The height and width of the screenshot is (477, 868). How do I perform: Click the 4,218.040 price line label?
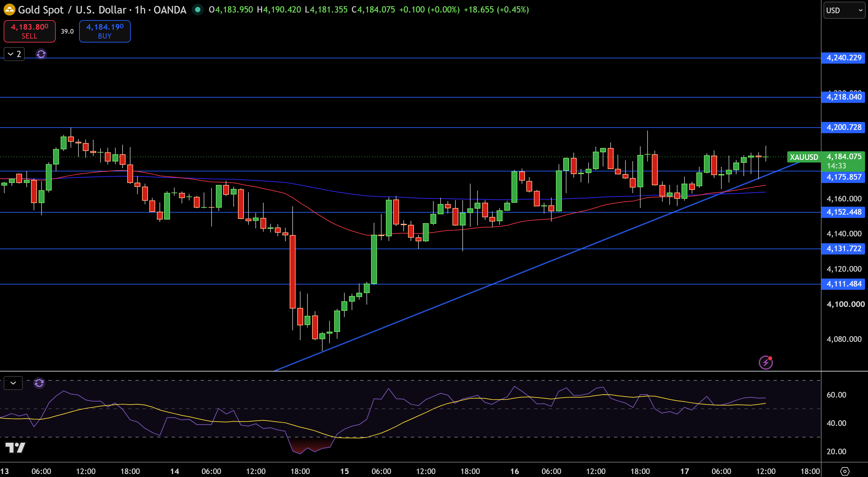843,97
